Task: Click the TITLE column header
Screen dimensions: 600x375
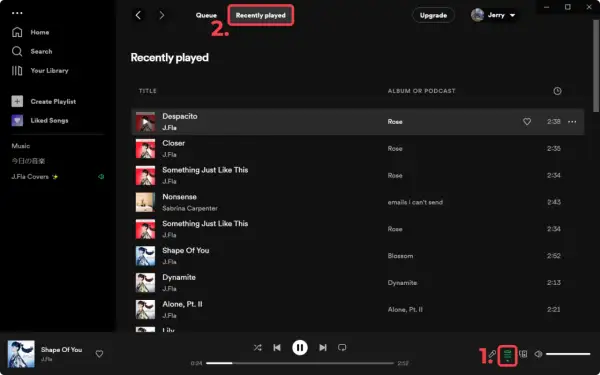Action: [148, 91]
